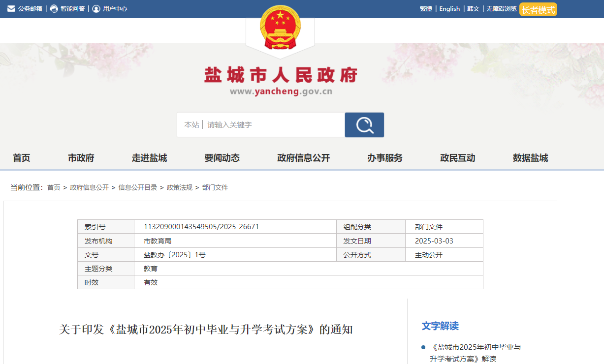Screen dimensions: 604x364
Task: Click the national emblem logo
Action: pyautogui.click(x=280, y=29)
